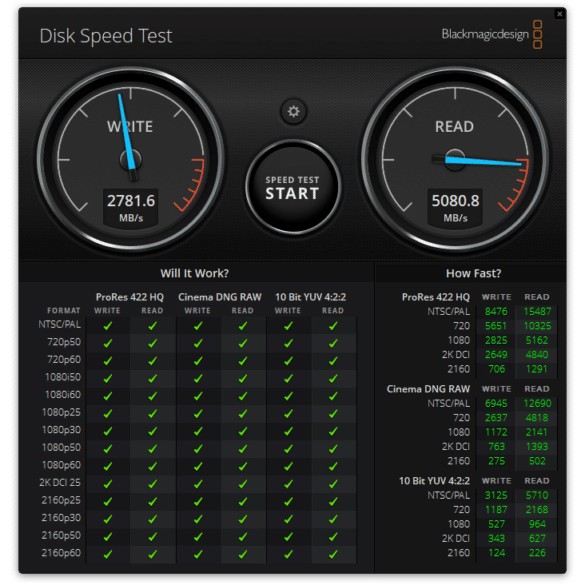Click 10 Bit YUV NTSC/PAL read value 5710
Viewport: 585px width, 585px height.
[537, 495]
